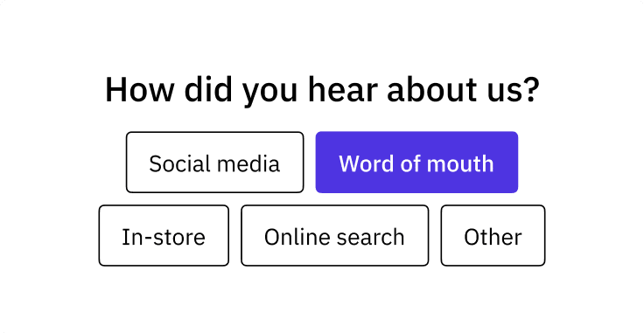Click the "How did you hear about us?" heading
The height and width of the screenshot is (333, 644).
(x=322, y=90)
